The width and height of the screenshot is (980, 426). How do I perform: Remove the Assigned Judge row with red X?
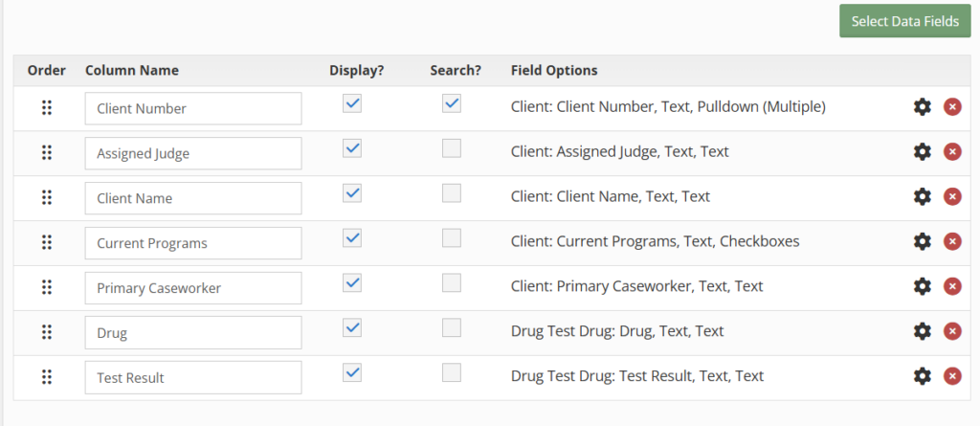[x=952, y=151]
